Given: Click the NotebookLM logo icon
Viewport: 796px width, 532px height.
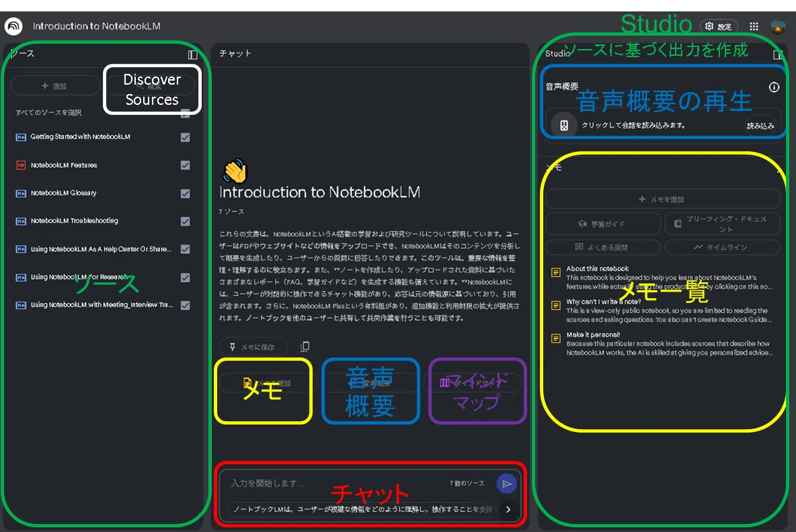Looking at the screenshot, I should [13, 26].
